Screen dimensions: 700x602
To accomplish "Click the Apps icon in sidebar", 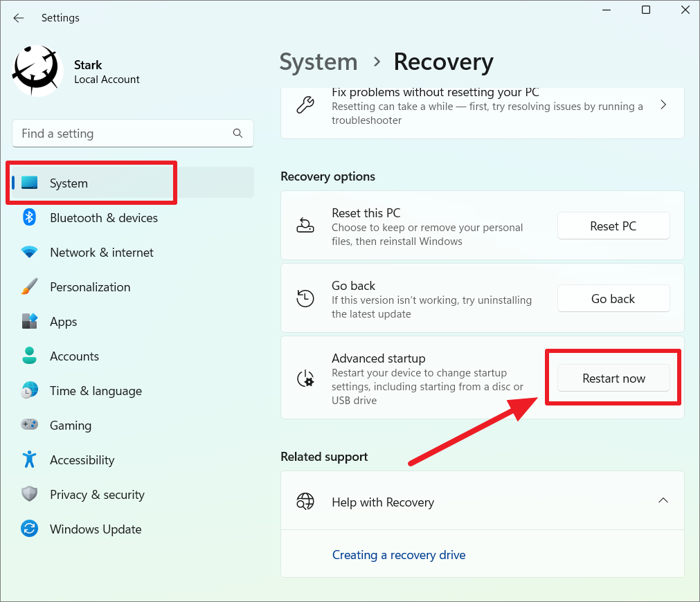I will point(29,322).
